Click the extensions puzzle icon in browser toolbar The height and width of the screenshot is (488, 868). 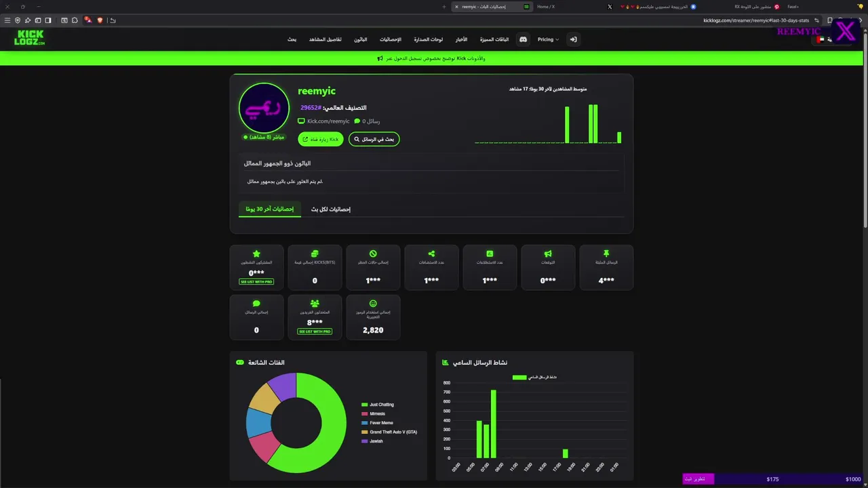click(75, 20)
